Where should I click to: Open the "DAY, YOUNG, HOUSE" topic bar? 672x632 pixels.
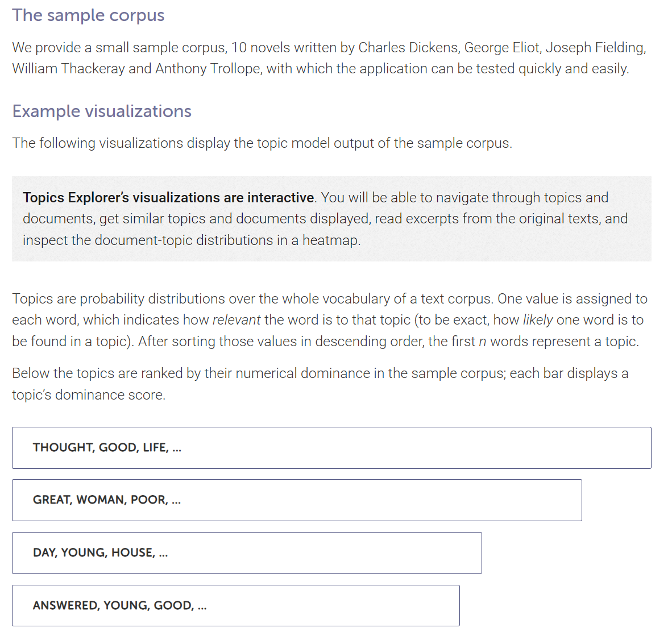(246, 552)
